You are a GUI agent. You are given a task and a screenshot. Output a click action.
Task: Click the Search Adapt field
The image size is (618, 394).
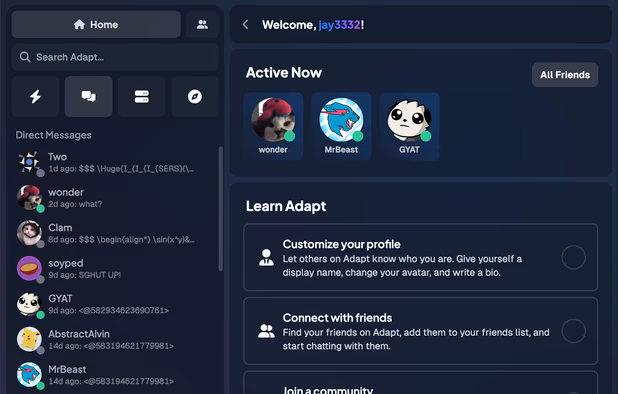click(115, 57)
